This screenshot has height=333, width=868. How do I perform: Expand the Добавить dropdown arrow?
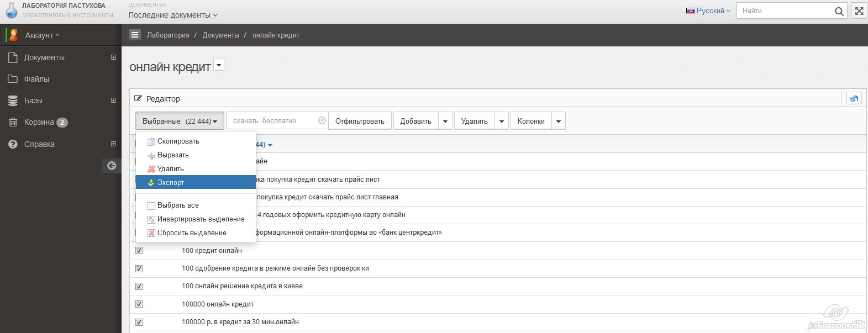click(445, 121)
